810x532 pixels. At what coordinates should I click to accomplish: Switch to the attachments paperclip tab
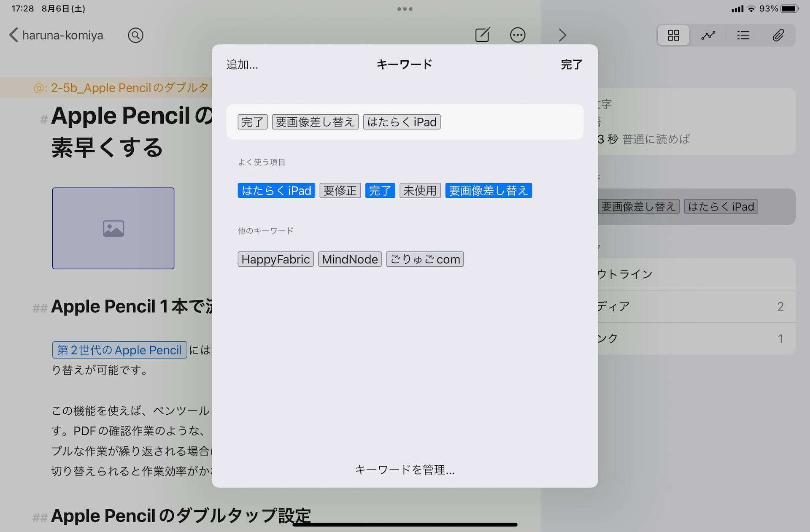tap(778, 35)
